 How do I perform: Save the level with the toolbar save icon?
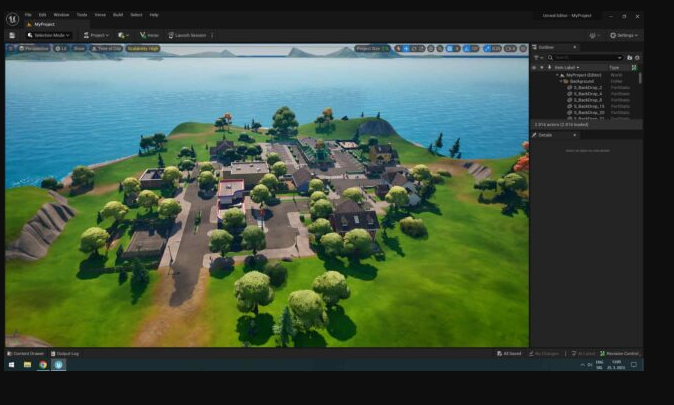pos(12,35)
